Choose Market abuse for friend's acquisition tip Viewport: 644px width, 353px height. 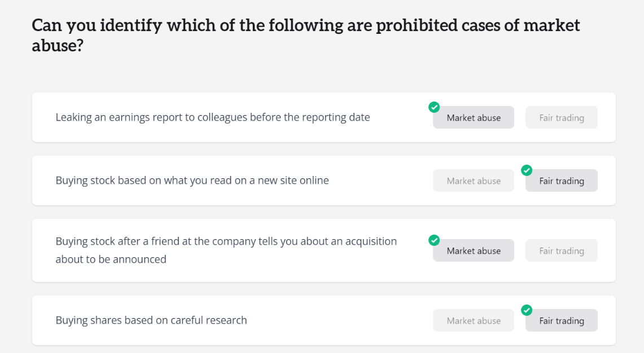pos(474,250)
